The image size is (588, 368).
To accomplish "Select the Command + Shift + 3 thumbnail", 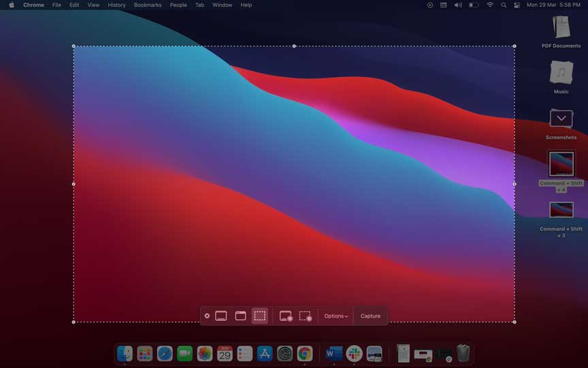I will pyautogui.click(x=561, y=210).
